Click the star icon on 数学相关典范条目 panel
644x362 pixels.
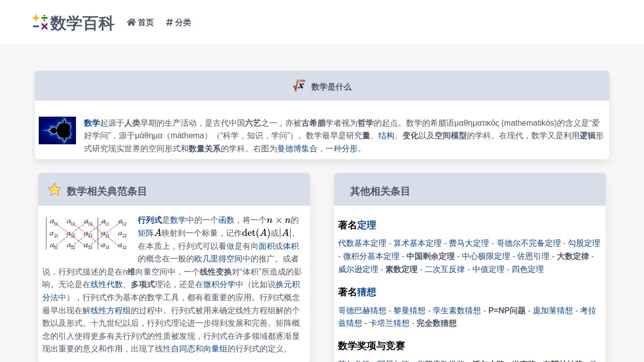coord(55,190)
